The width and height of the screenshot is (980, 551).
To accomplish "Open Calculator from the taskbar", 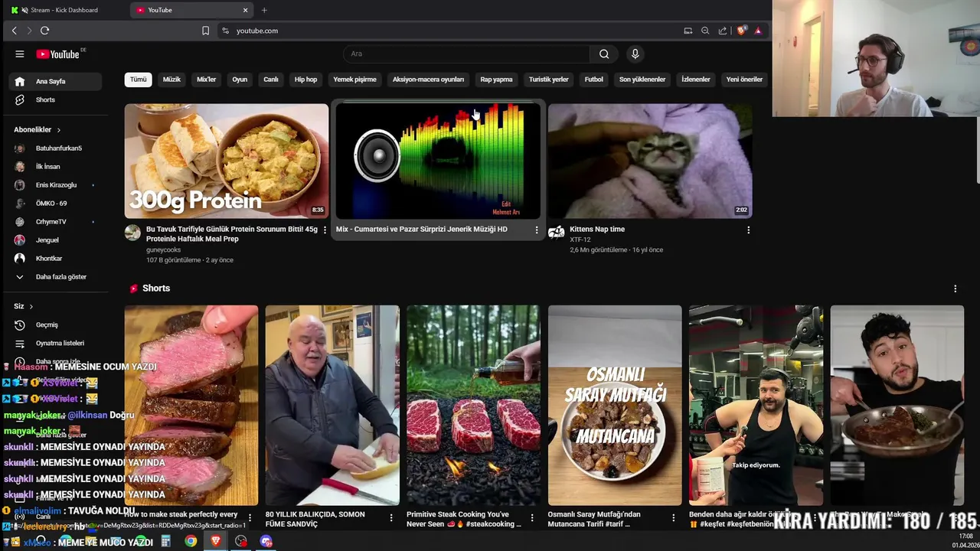I will tap(165, 541).
